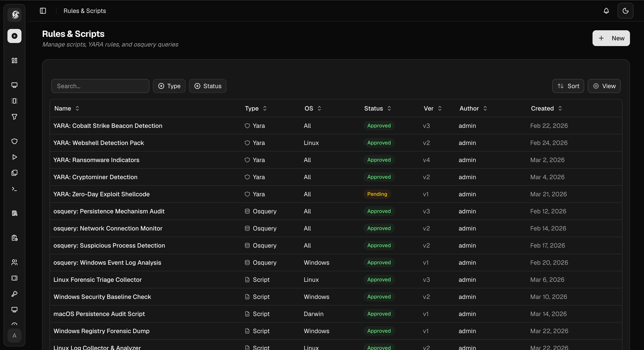The width and height of the screenshot is (644, 350).
Task: Focus the Search input field
Action: coord(100,86)
